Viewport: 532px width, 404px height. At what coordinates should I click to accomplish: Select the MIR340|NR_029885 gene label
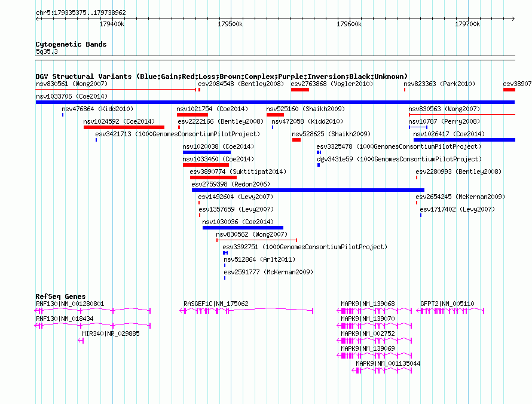click(x=111, y=333)
